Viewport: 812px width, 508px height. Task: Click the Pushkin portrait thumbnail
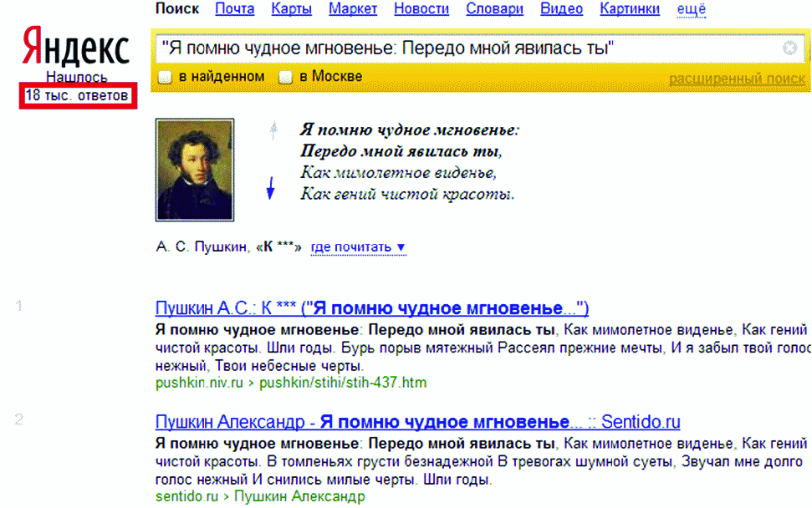[x=195, y=170]
